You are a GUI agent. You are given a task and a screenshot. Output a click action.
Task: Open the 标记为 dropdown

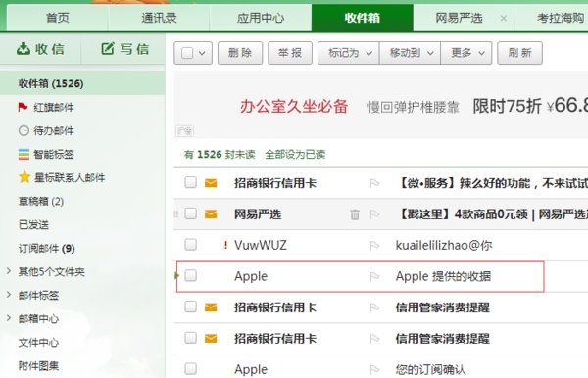point(349,53)
